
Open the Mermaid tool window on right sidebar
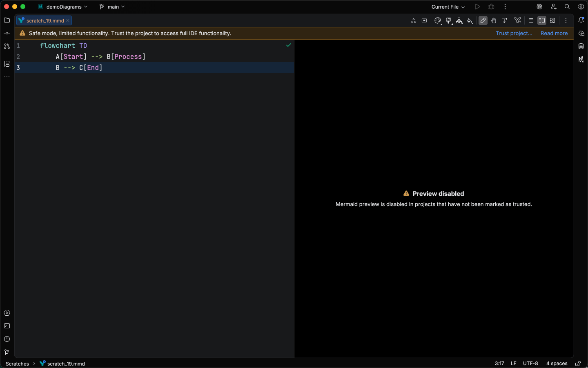pyautogui.click(x=581, y=59)
